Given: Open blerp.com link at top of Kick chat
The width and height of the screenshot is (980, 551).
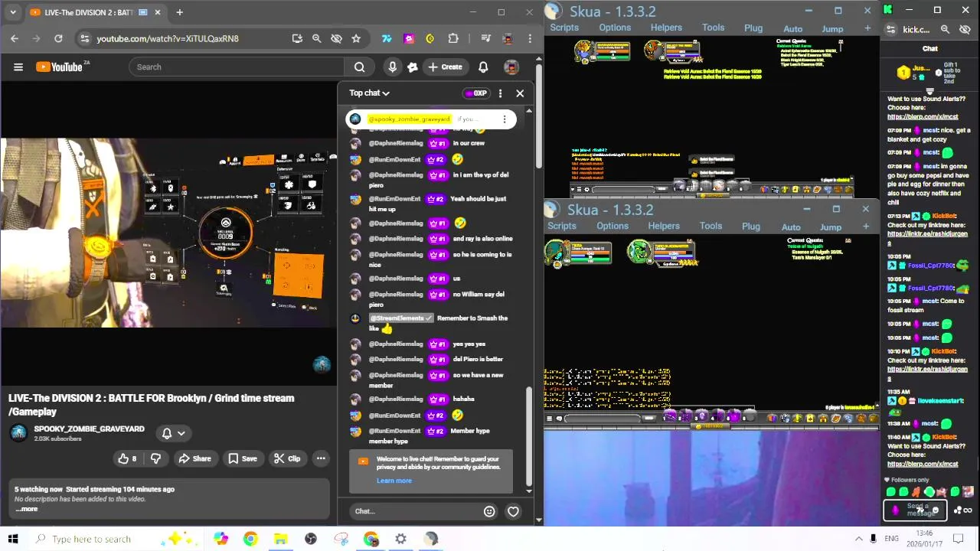Looking at the screenshot, I should point(923,117).
